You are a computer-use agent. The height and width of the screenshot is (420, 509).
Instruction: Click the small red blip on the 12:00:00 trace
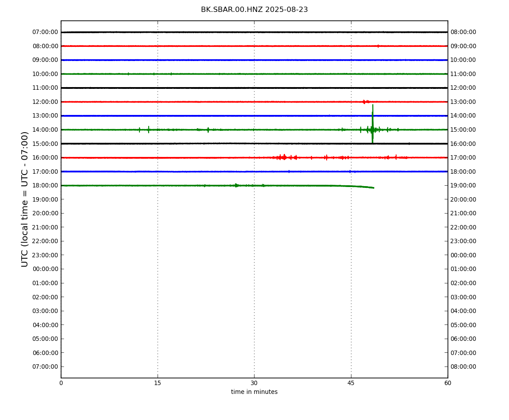click(366, 102)
